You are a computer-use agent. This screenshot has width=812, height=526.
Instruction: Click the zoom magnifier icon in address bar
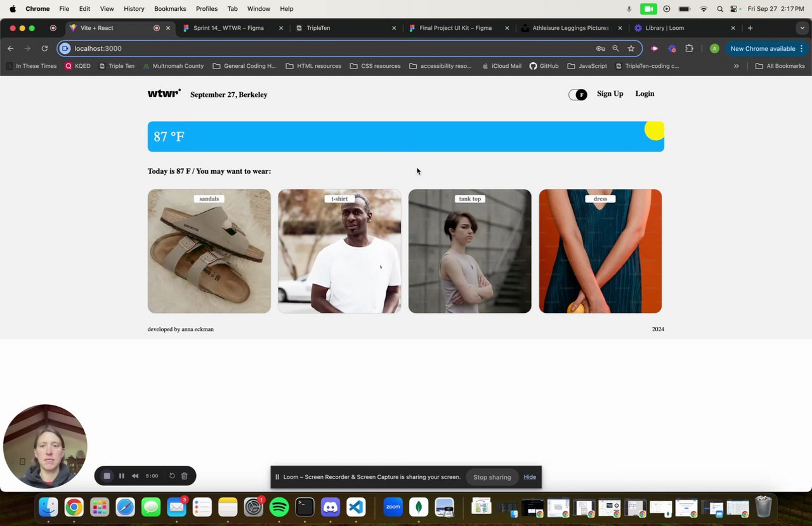[615, 48]
